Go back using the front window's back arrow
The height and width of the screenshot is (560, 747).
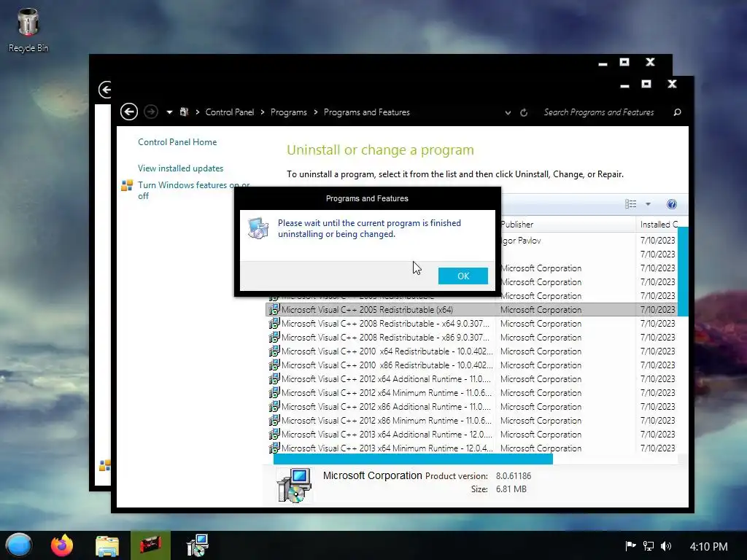[128, 112]
